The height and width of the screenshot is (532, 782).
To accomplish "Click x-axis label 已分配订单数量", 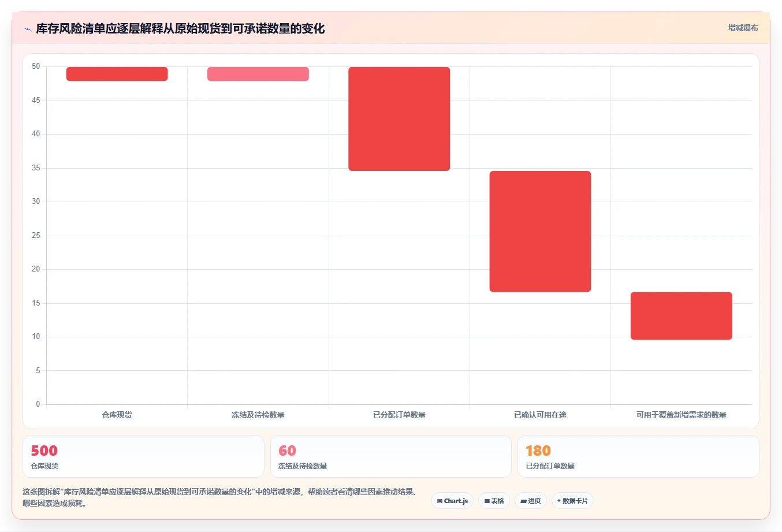I will [x=399, y=415].
